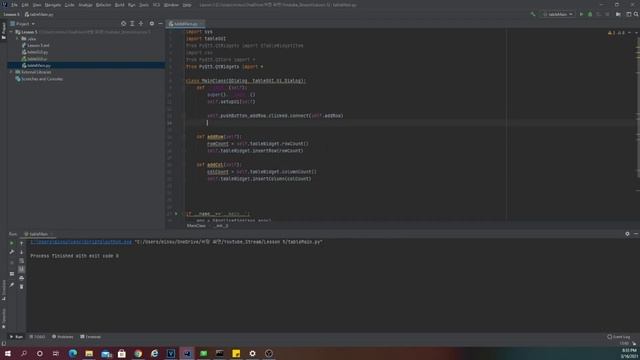Open File Explorer from taskbar

[89, 353]
